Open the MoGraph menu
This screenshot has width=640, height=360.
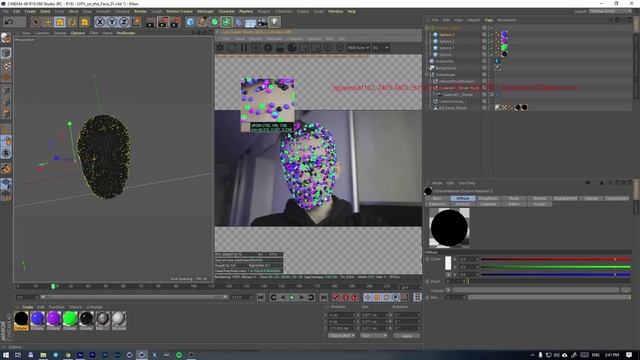click(205, 11)
